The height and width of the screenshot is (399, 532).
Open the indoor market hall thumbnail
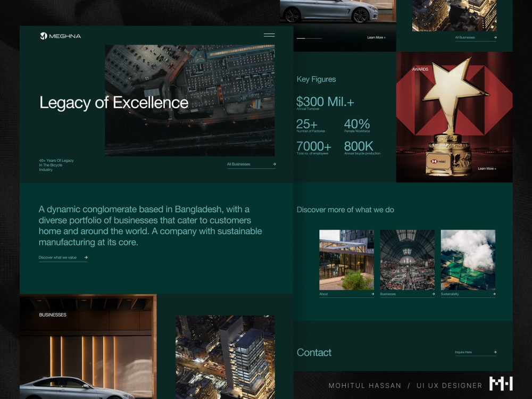[x=407, y=260]
